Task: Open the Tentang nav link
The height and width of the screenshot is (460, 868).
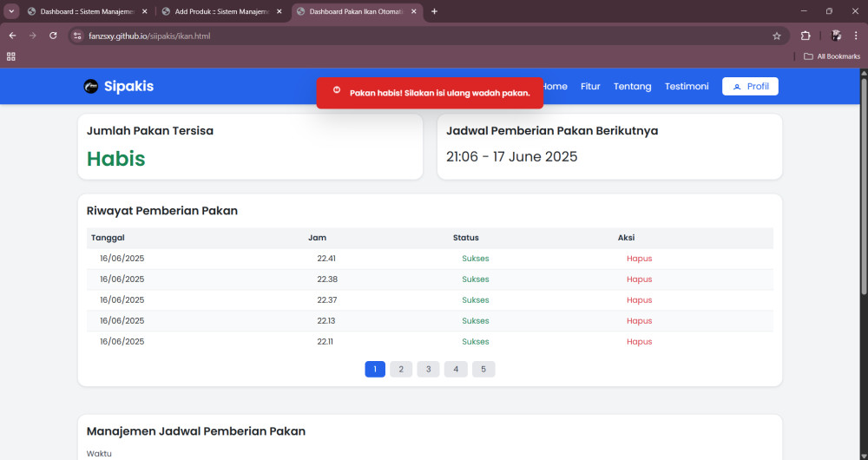Action: [x=632, y=86]
